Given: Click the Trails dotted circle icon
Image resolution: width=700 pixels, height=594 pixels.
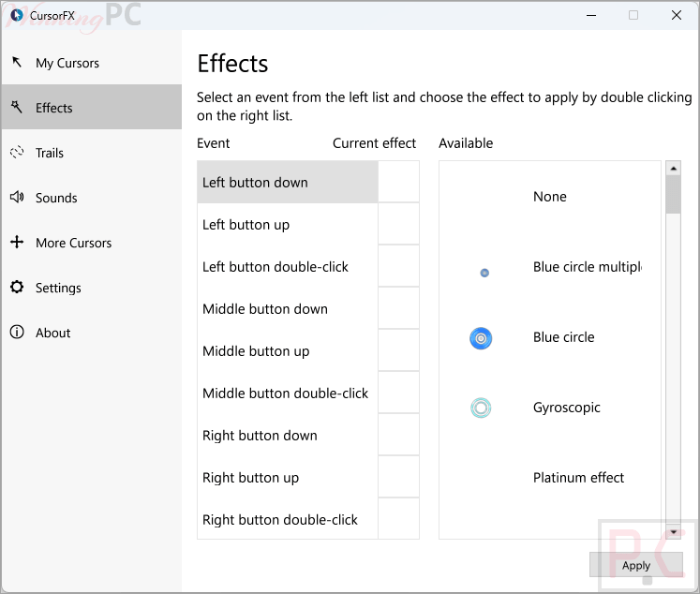Looking at the screenshot, I should (17, 152).
